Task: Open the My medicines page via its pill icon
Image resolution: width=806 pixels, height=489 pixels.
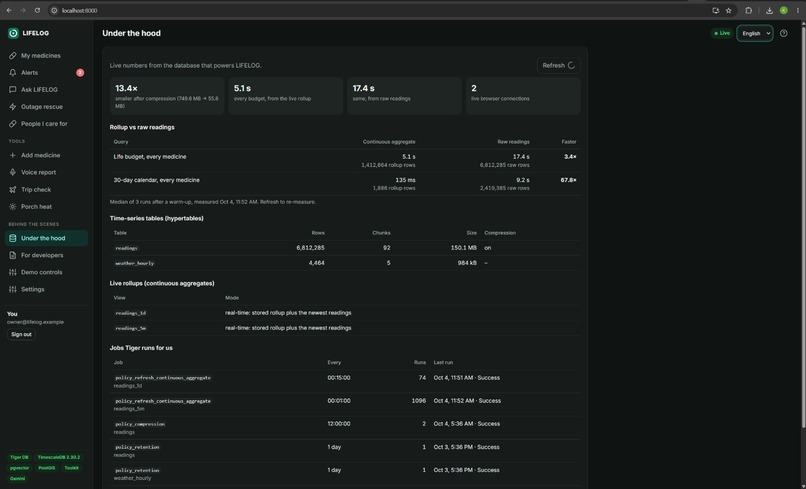Action: pyautogui.click(x=12, y=56)
